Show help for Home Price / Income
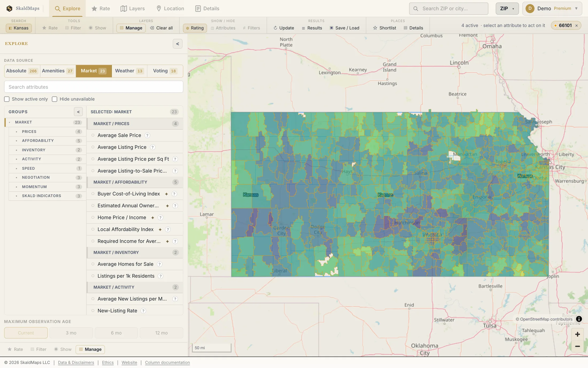Image resolution: width=588 pixels, height=368 pixels. (x=160, y=218)
